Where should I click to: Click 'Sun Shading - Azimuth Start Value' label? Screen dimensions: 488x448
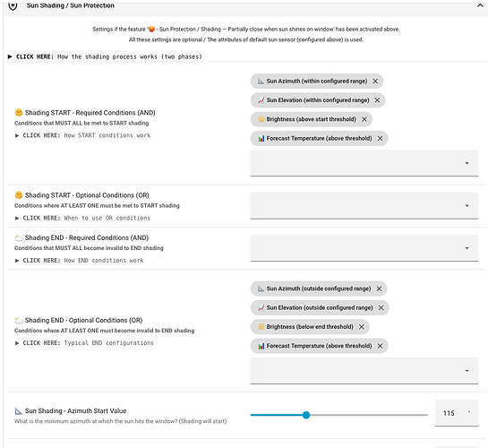click(x=75, y=411)
